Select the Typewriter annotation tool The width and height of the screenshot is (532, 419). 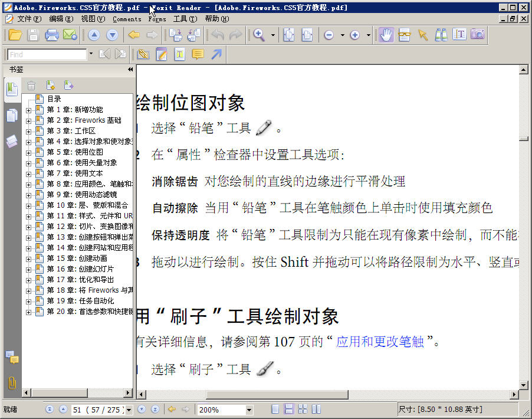(180, 54)
